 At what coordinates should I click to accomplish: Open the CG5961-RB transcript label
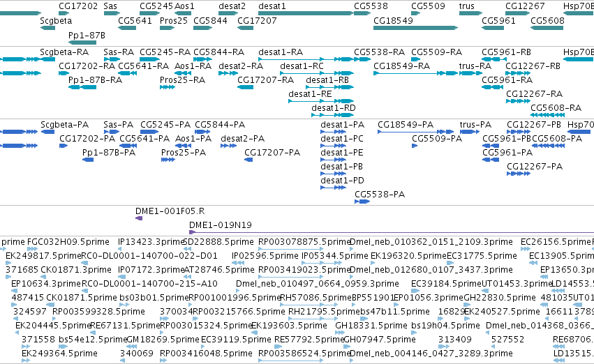click(506, 52)
